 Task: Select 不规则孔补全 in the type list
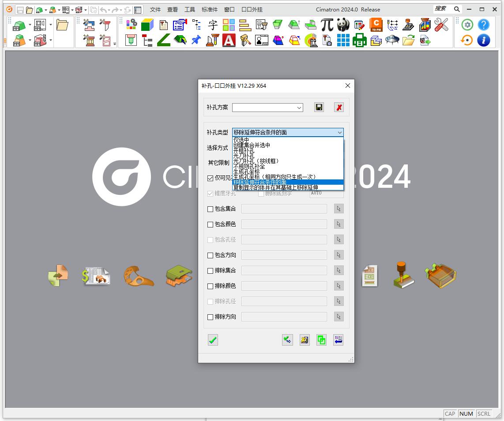tap(249, 166)
